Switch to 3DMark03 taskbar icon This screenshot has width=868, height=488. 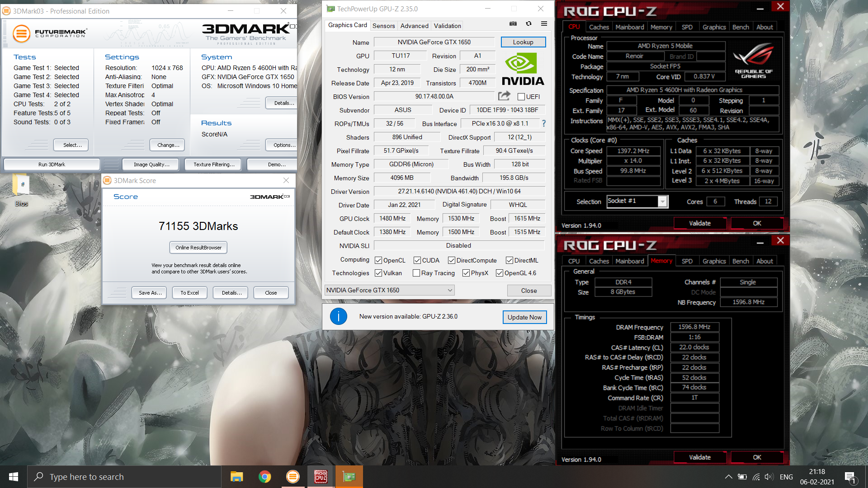coord(293,477)
